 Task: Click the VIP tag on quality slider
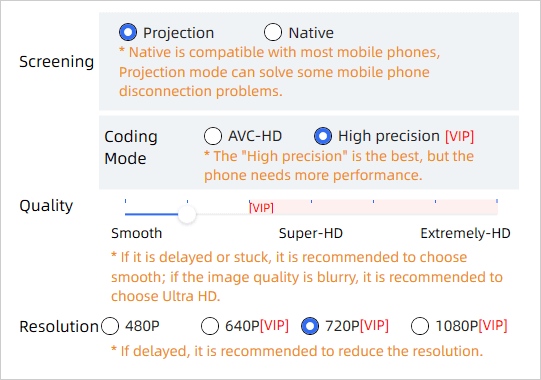(261, 208)
